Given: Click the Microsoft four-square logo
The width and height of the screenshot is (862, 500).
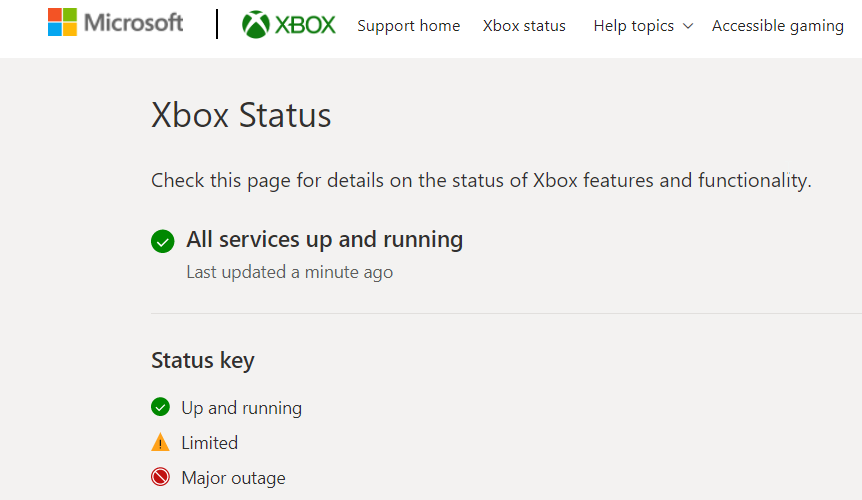Looking at the screenshot, I should click(x=62, y=22).
